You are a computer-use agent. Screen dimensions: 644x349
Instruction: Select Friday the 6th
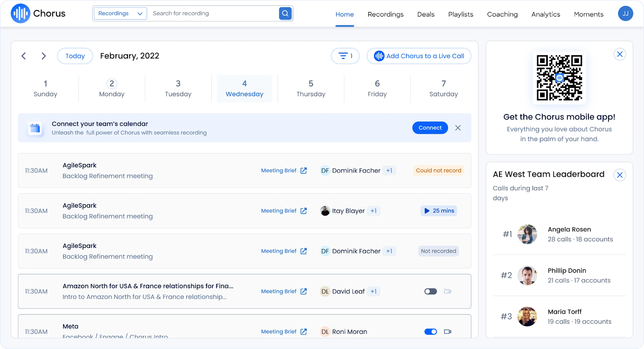tap(378, 89)
